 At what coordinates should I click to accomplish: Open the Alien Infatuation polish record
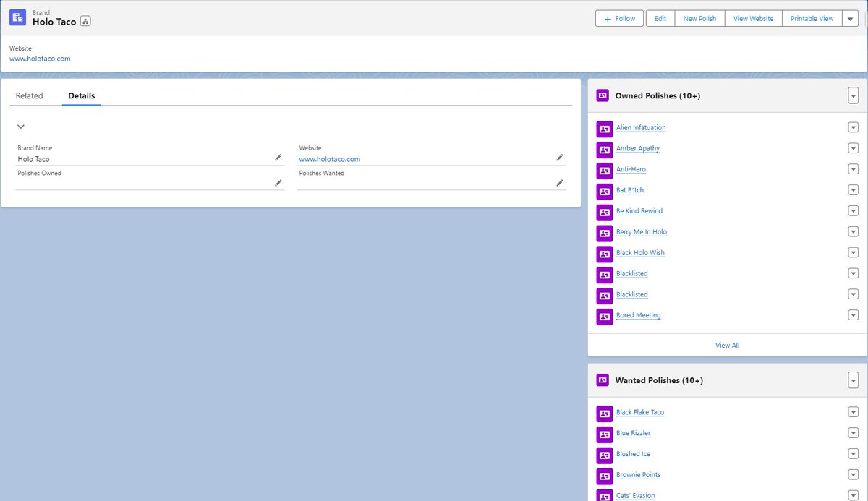[641, 127]
